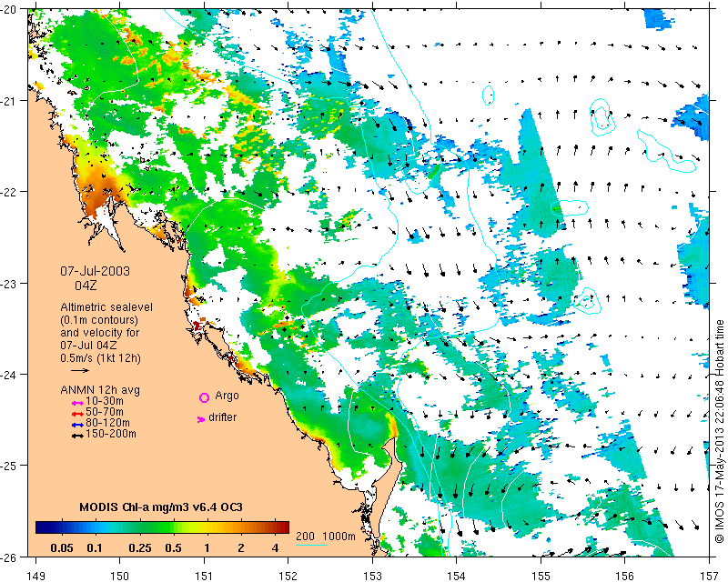Image resolution: width=728 pixels, height=582 pixels.
Task: Click the '(0.1m contours)' legend line
Action: pyautogui.click(x=99, y=320)
